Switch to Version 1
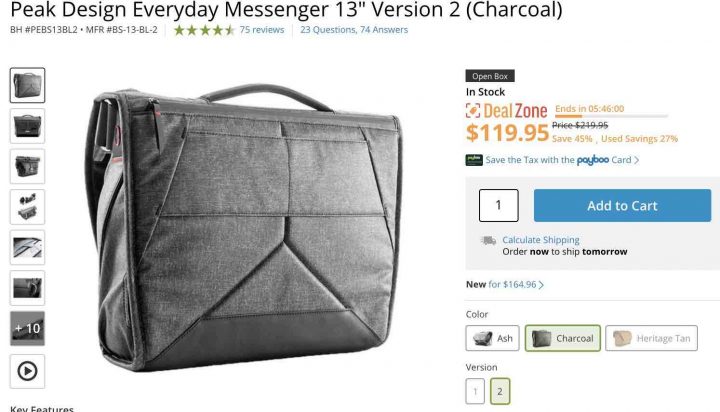The image size is (720, 412). (x=475, y=391)
